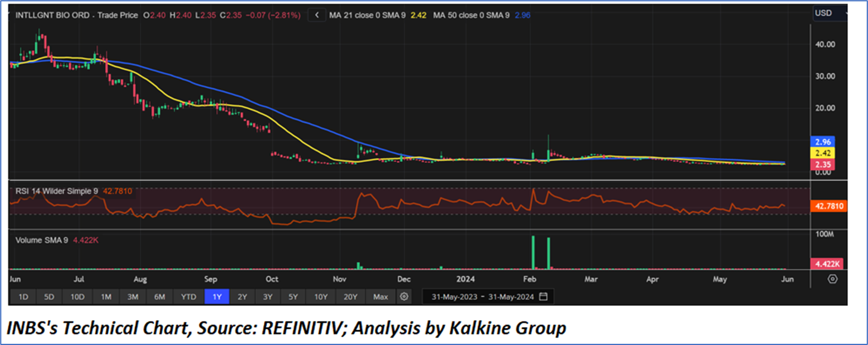Select the 10Y time range
This screenshot has width=868, height=345.
click(x=321, y=296)
